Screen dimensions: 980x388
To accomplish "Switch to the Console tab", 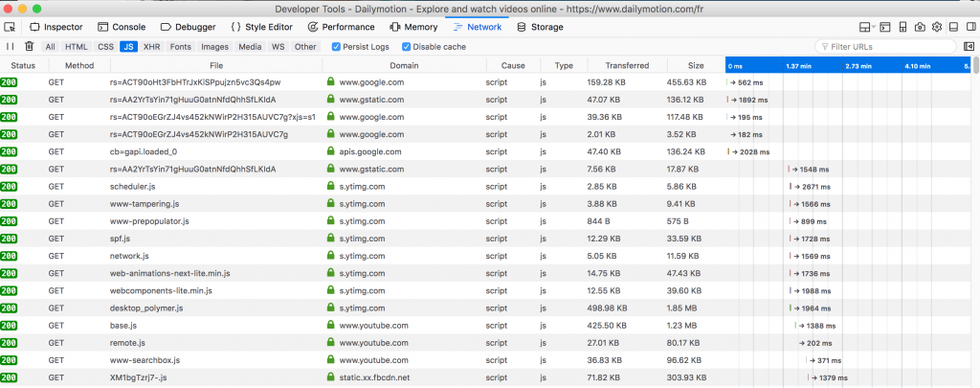I will [122, 27].
